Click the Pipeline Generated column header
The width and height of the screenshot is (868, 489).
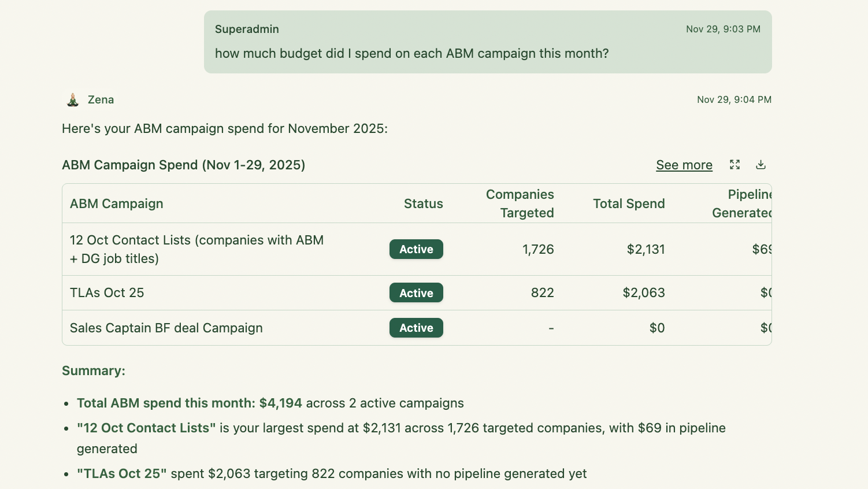click(745, 203)
